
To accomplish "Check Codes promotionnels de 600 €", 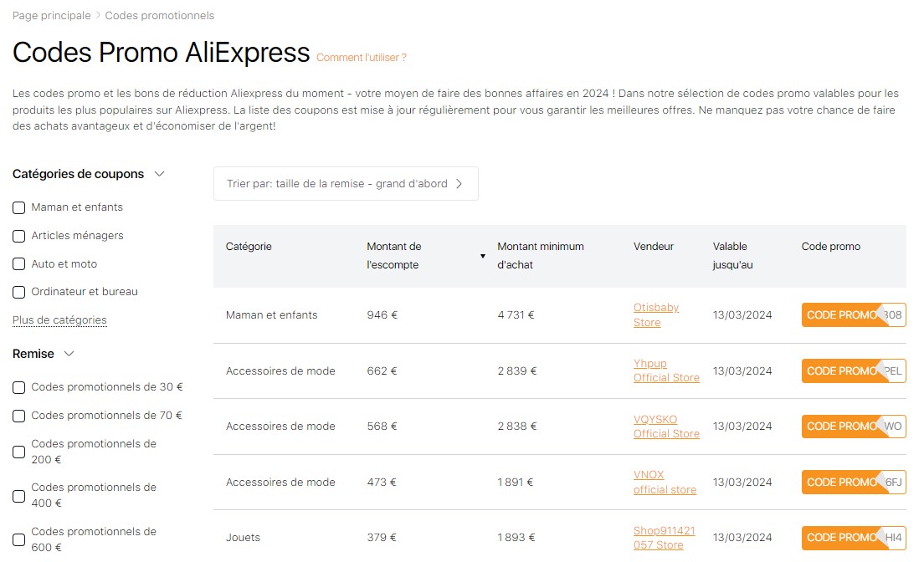I will click(x=18, y=539).
